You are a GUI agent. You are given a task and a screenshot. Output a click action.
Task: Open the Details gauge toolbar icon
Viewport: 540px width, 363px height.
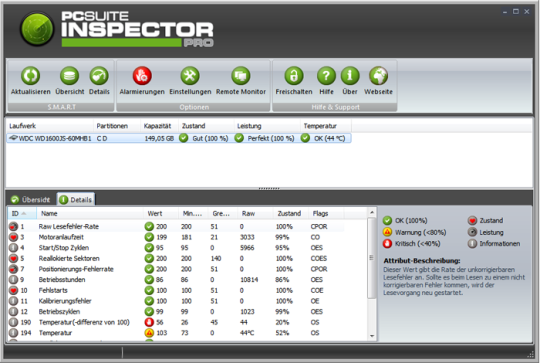click(99, 76)
